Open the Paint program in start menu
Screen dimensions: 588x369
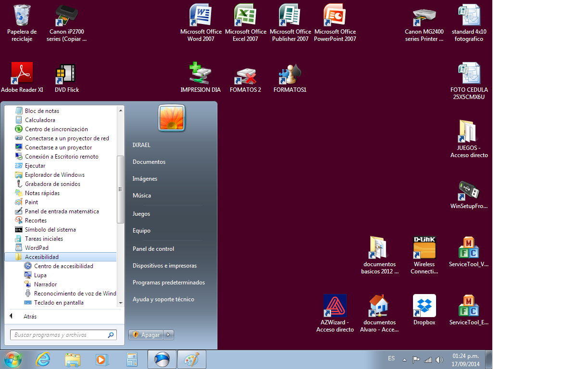32,202
